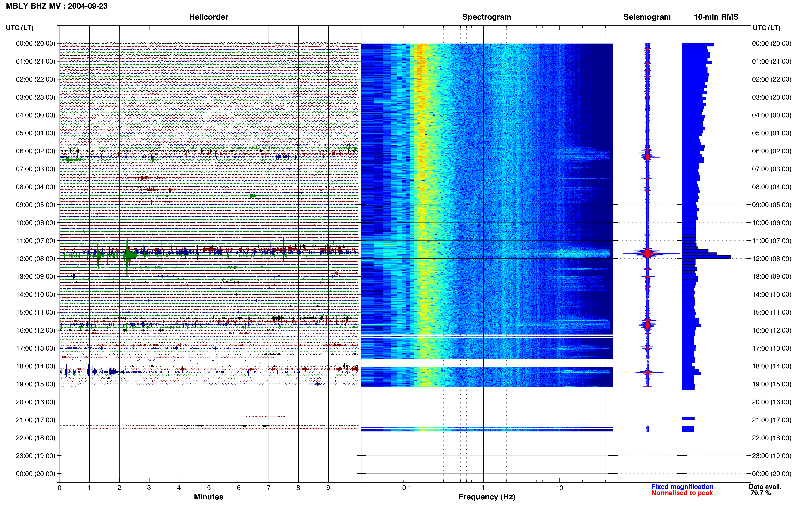Click the Data avail. label

(x=765, y=486)
